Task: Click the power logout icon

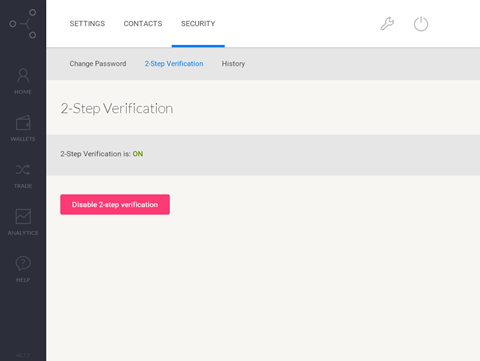Action: (421, 24)
